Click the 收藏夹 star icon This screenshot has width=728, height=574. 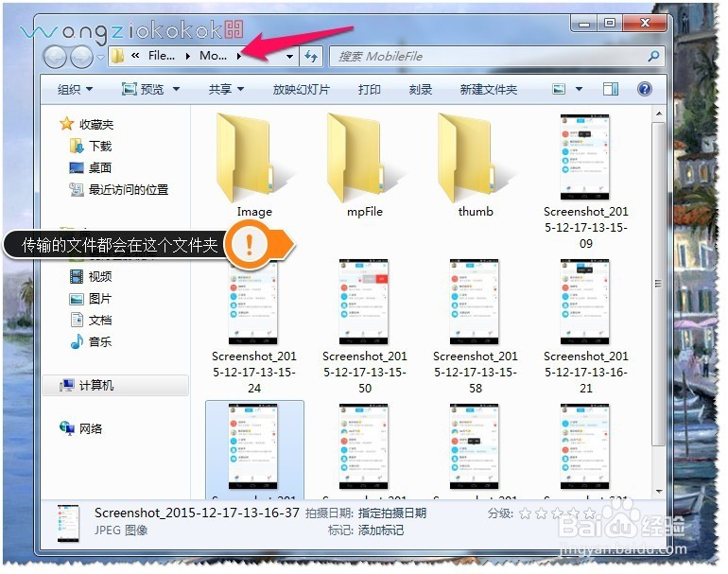pyautogui.click(x=67, y=124)
